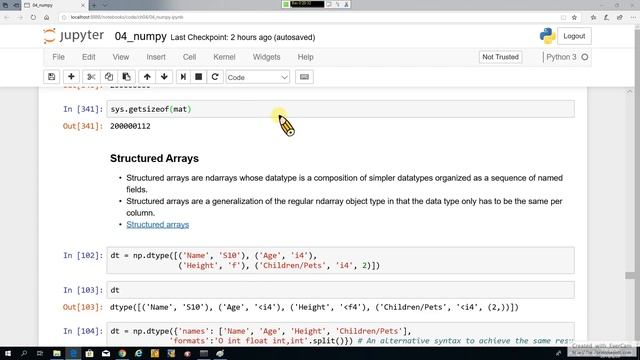Select the In [103] dt cell
640x360 pixels.
340,290
